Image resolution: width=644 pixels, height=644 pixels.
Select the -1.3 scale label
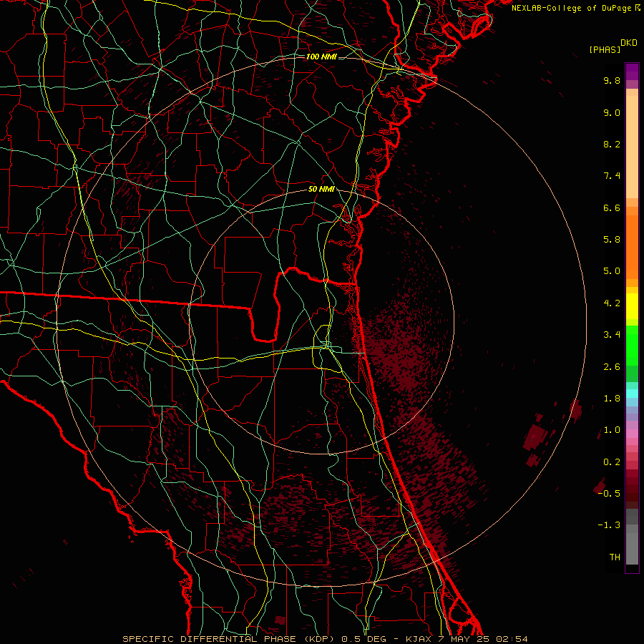pyautogui.click(x=609, y=525)
